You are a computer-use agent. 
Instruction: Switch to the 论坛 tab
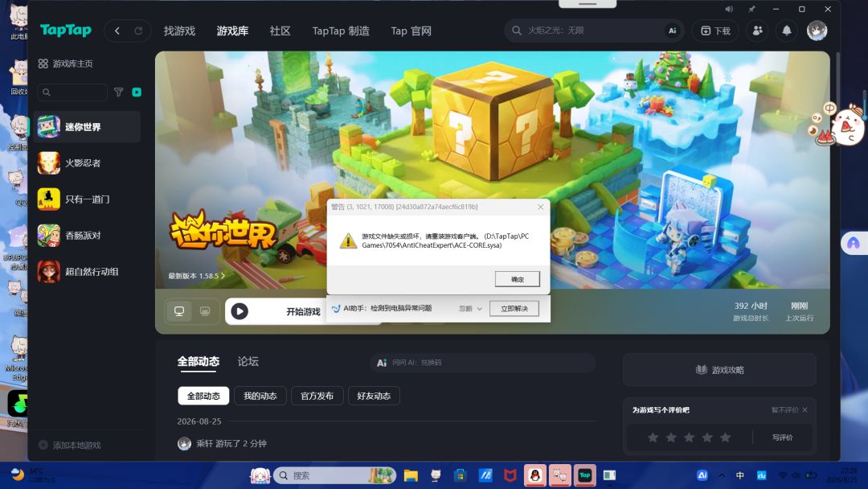248,362
